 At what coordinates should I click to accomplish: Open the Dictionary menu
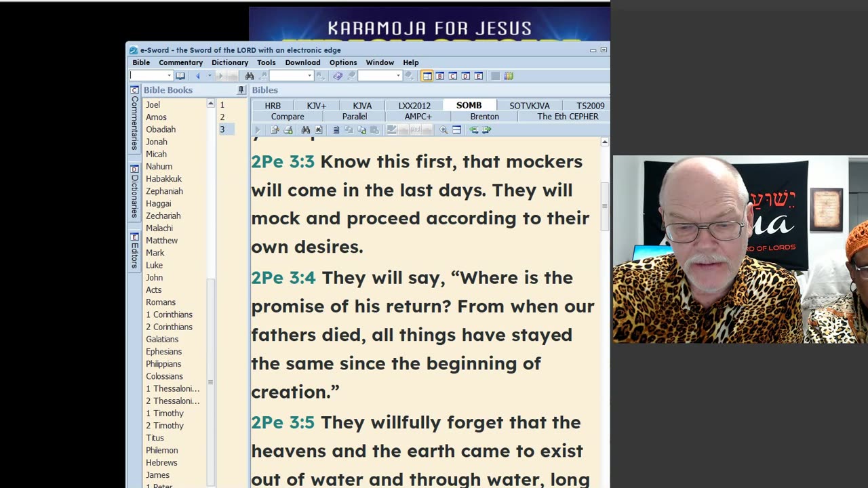230,62
